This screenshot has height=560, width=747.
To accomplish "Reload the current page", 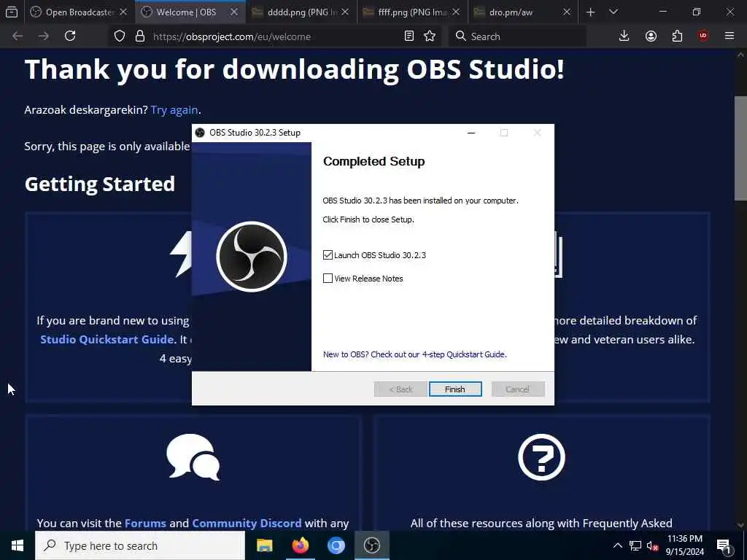I will (70, 36).
